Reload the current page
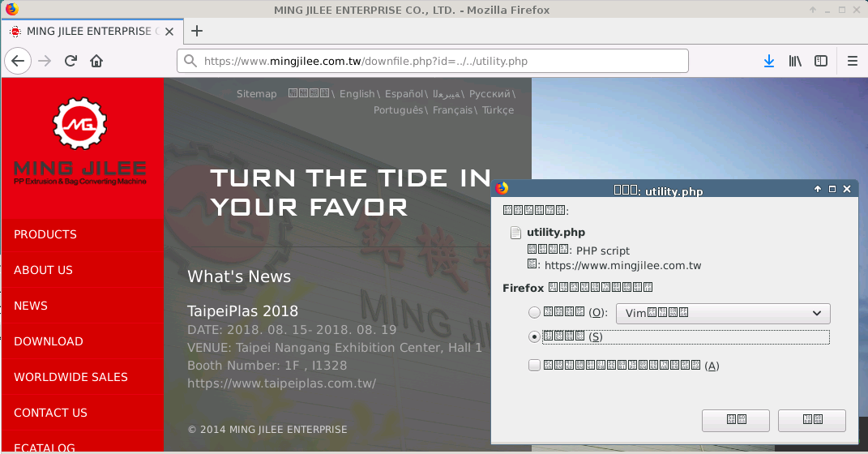 point(71,61)
